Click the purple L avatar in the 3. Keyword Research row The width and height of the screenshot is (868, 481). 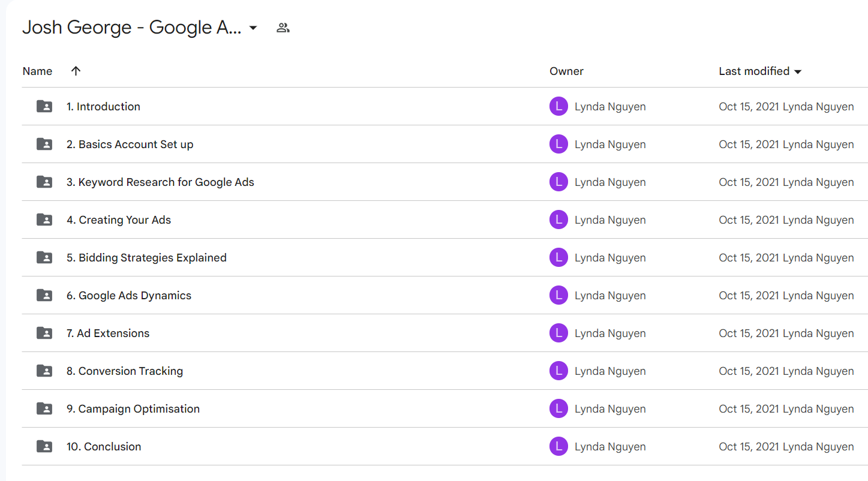pos(558,182)
